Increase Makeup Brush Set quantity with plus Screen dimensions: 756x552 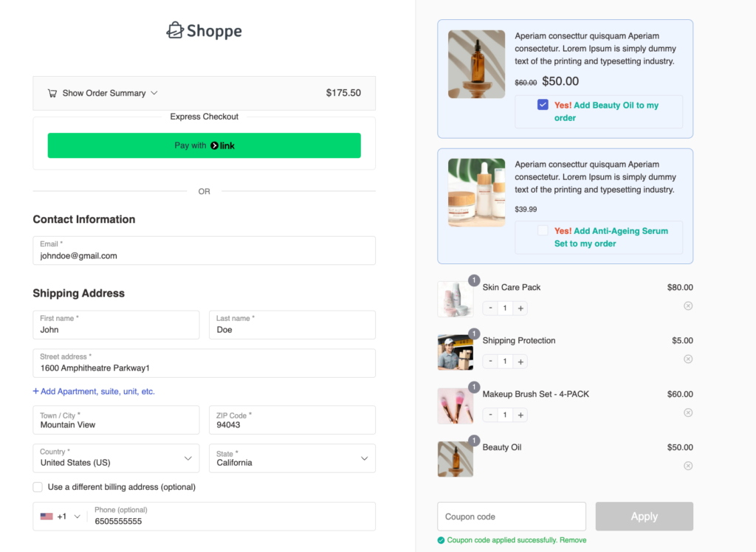pos(520,415)
